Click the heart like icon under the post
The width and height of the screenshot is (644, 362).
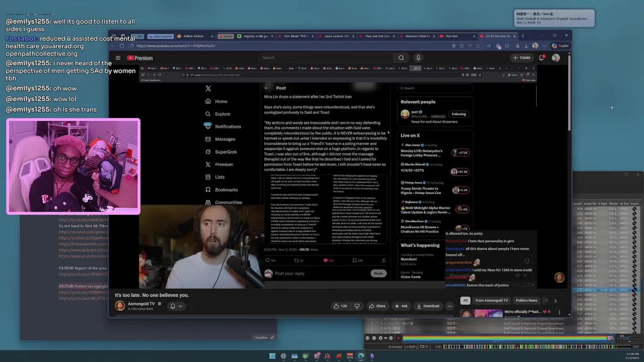(326, 260)
